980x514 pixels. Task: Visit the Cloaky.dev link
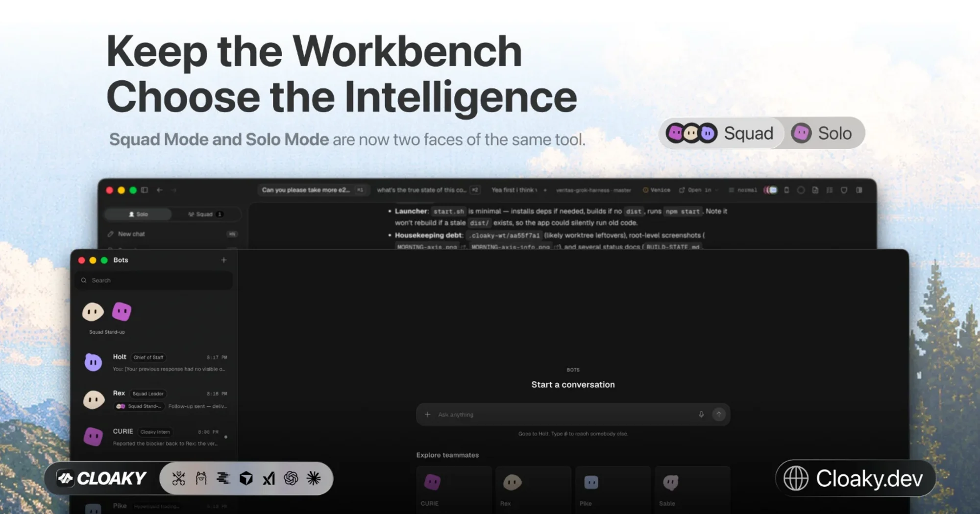pyautogui.click(x=856, y=478)
